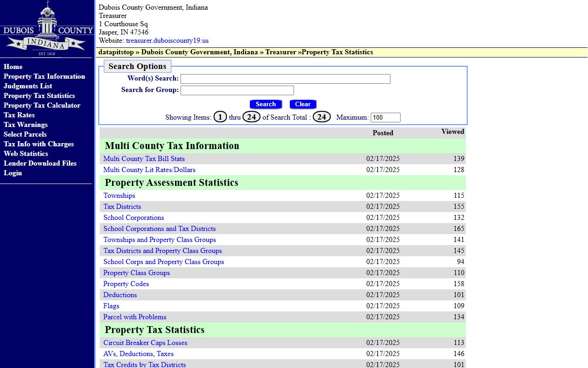The image size is (588, 368).
Task: Open School Corps and Property Class Groups
Action: click(x=164, y=262)
